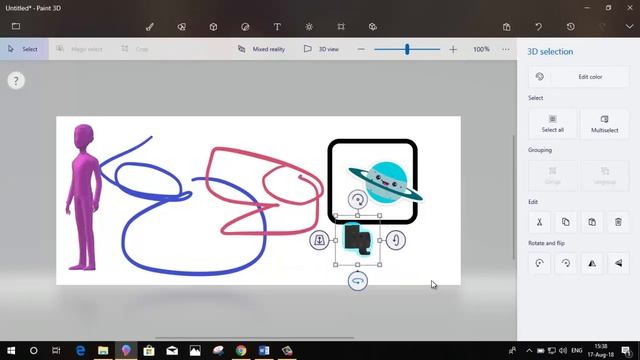640x360 pixels.
Task: Select the Text tool
Action: pos(277,27)
